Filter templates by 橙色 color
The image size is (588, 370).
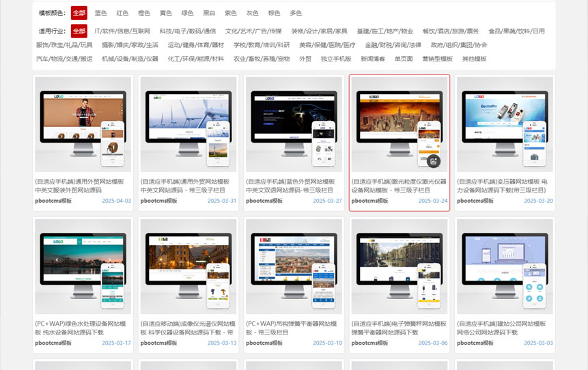click(144, 13)
